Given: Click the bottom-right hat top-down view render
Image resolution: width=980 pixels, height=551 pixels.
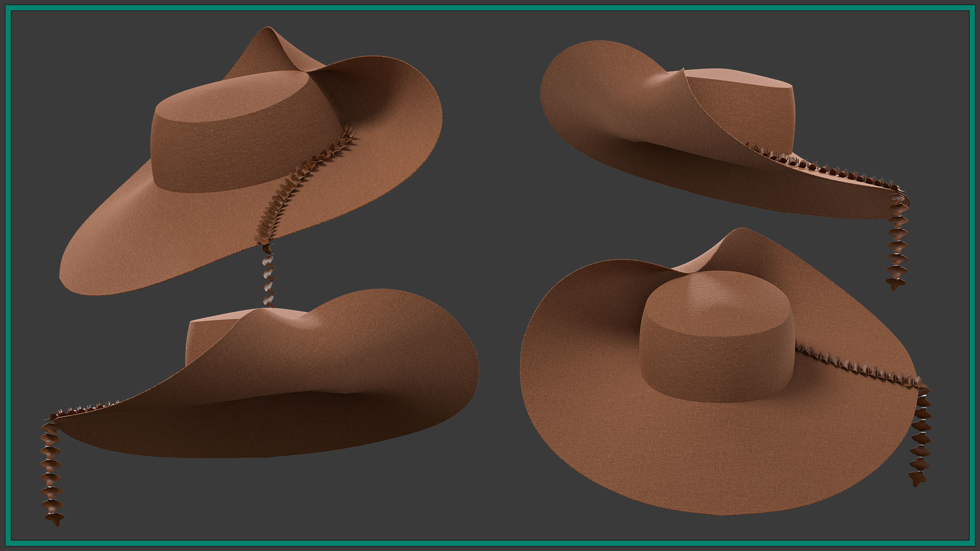Looking at the screenshot, I should click(725, 371).
